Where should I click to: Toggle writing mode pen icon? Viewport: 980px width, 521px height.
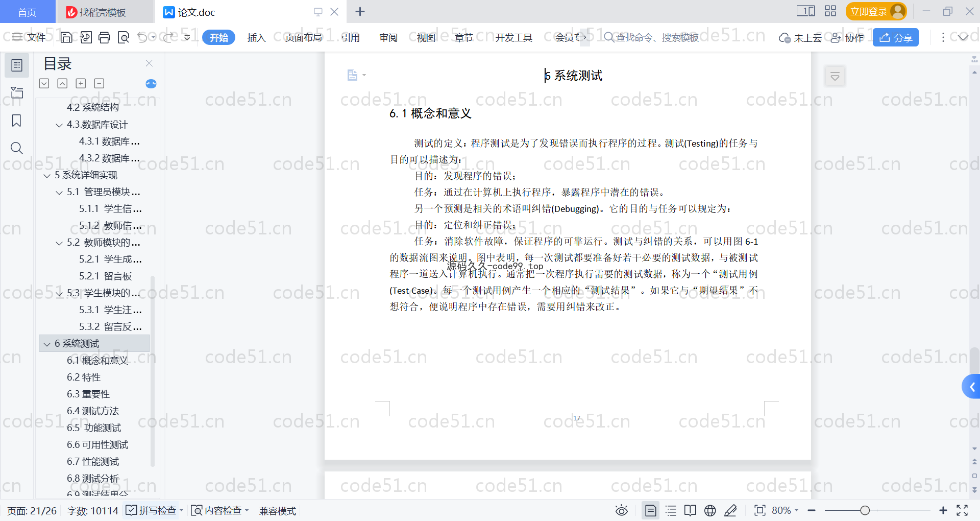pos(730,510)
